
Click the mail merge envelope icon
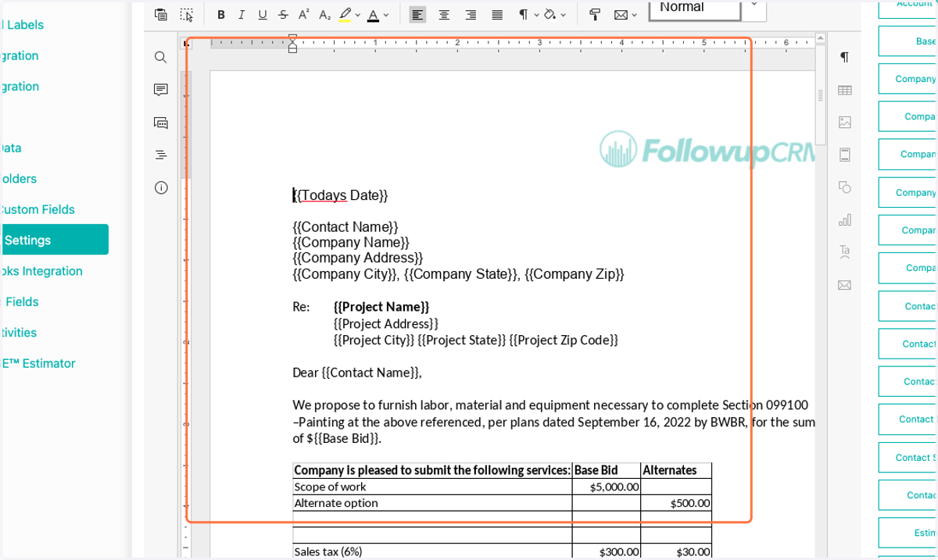[x=621, y=15]
